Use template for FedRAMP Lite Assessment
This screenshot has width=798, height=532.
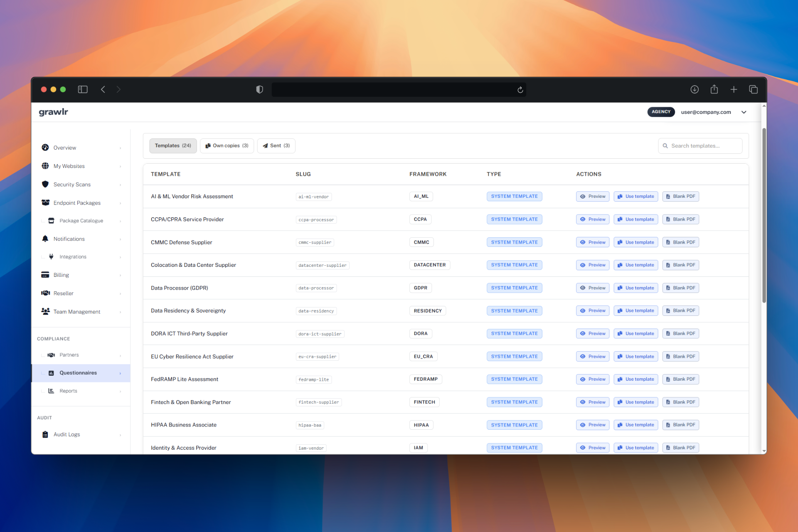point(636,379)
